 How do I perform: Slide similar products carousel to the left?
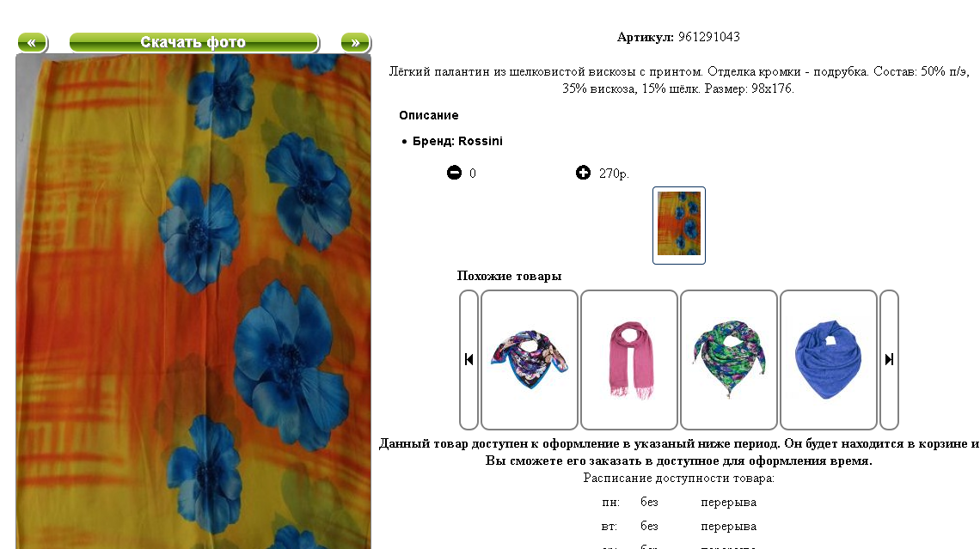tap(469, 360)
